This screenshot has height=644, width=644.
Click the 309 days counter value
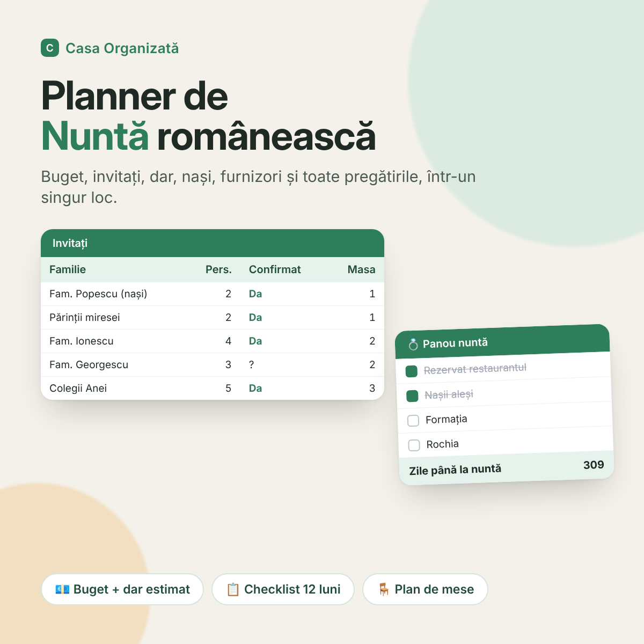594,465
